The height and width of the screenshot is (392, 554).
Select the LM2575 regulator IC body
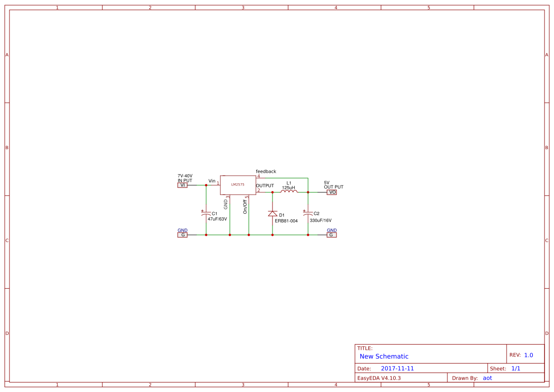click(x=238, y=185)
